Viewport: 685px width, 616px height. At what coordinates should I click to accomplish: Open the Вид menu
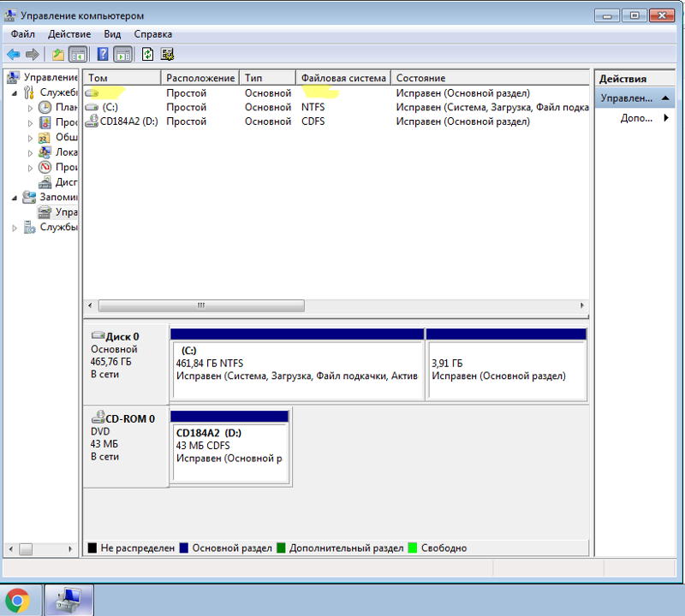pos(112,34)
